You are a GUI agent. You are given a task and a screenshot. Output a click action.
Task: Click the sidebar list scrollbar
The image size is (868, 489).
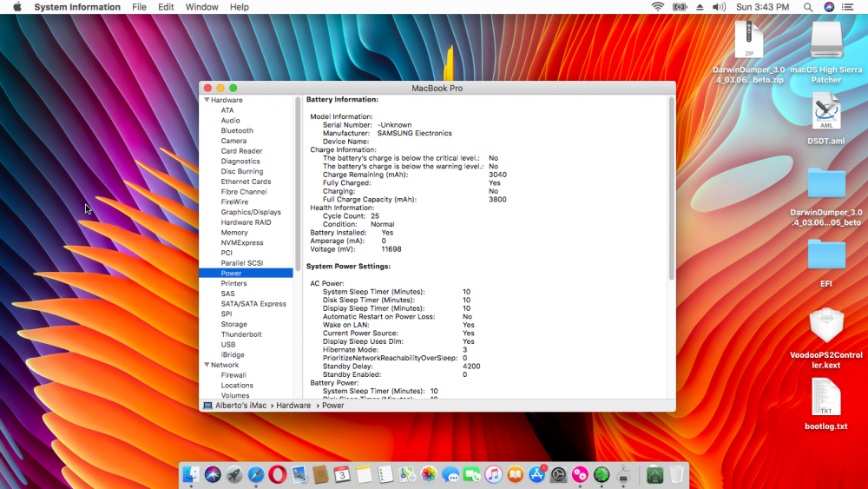point(298,184)
